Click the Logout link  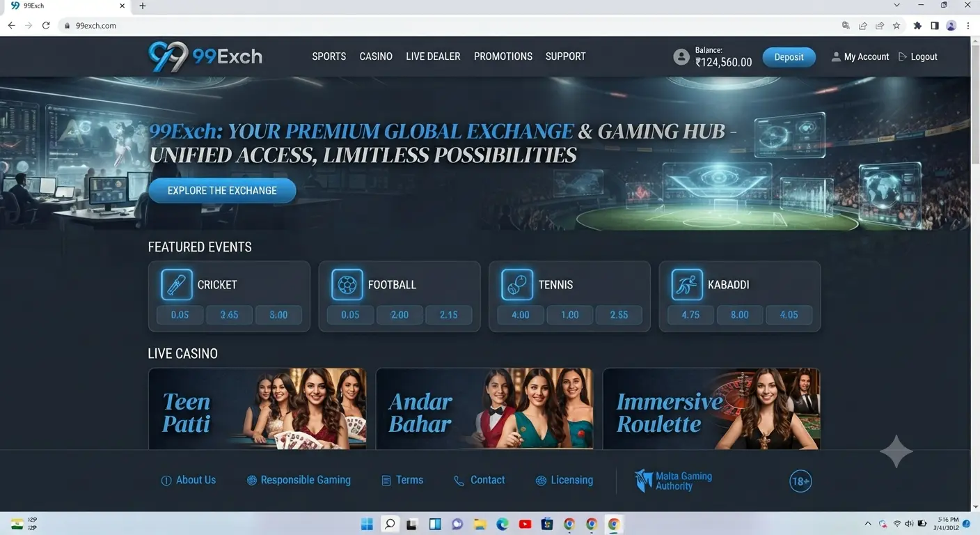[918, 57]
